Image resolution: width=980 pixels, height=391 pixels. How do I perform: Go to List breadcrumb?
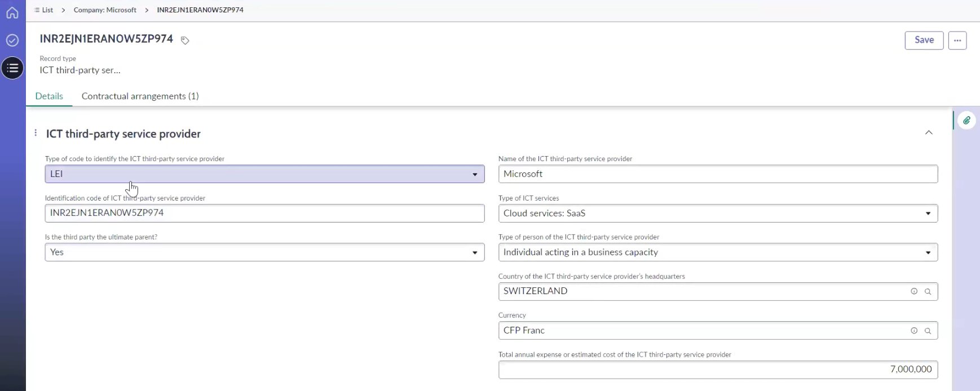[x=44, y=10]
